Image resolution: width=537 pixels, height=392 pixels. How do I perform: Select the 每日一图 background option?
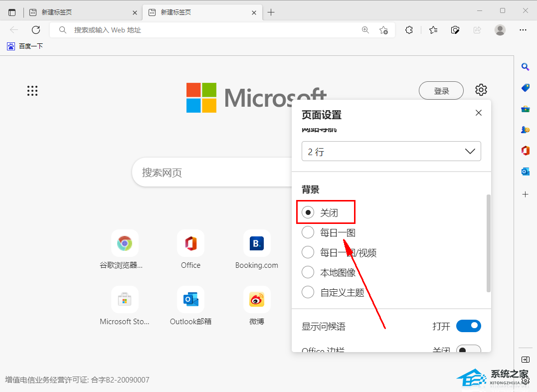click(308, 232)
